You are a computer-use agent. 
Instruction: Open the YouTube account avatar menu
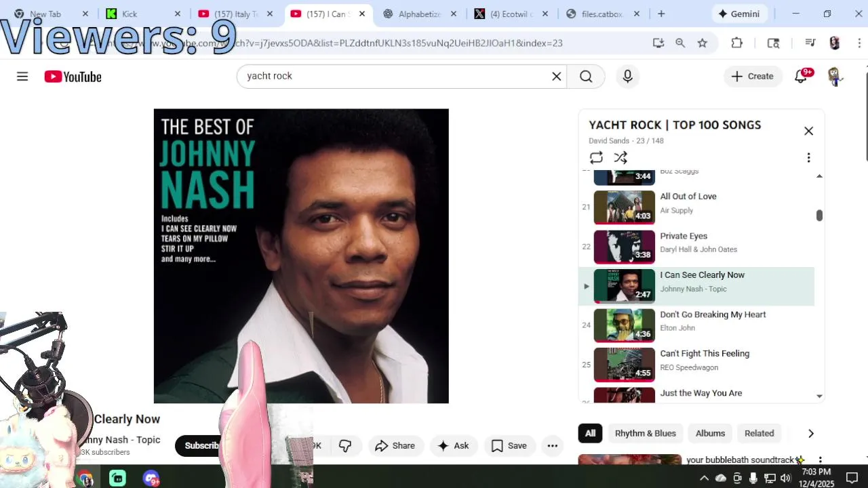tap(835, 77)
